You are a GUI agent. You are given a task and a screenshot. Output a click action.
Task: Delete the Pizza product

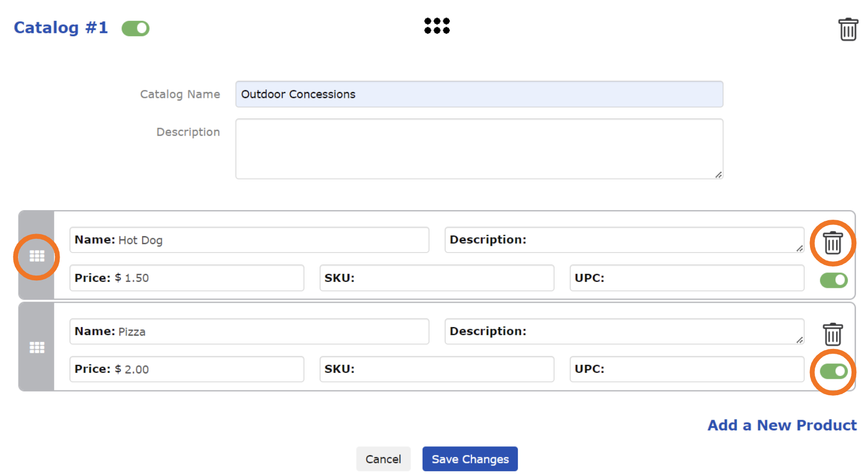832,335
